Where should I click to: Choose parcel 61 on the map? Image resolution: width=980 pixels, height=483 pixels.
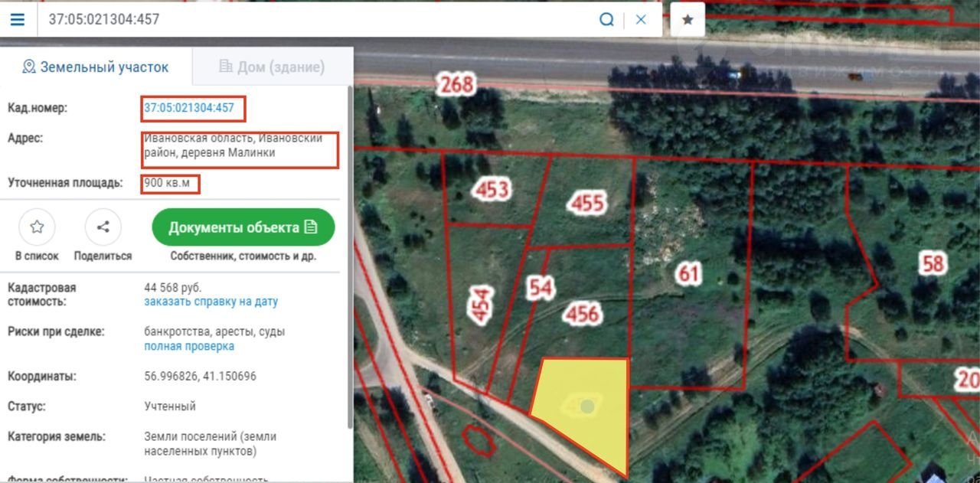[x=689, y=273]
